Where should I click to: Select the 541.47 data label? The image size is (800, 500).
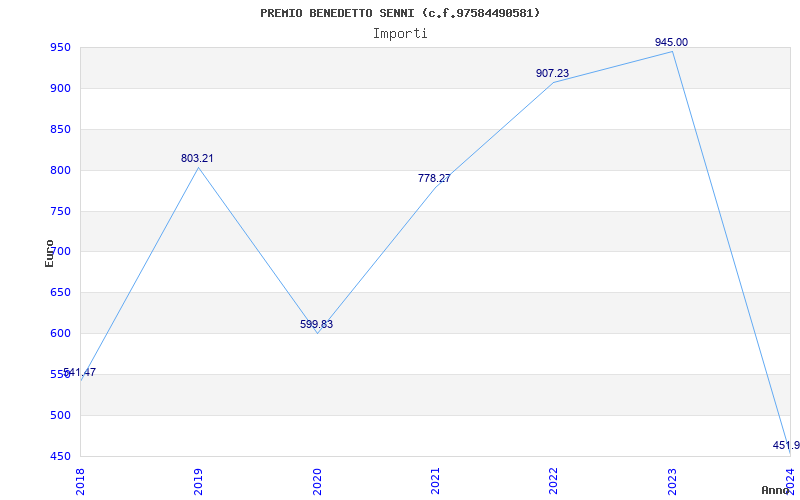pyautogui.click(x=80, y=372)
